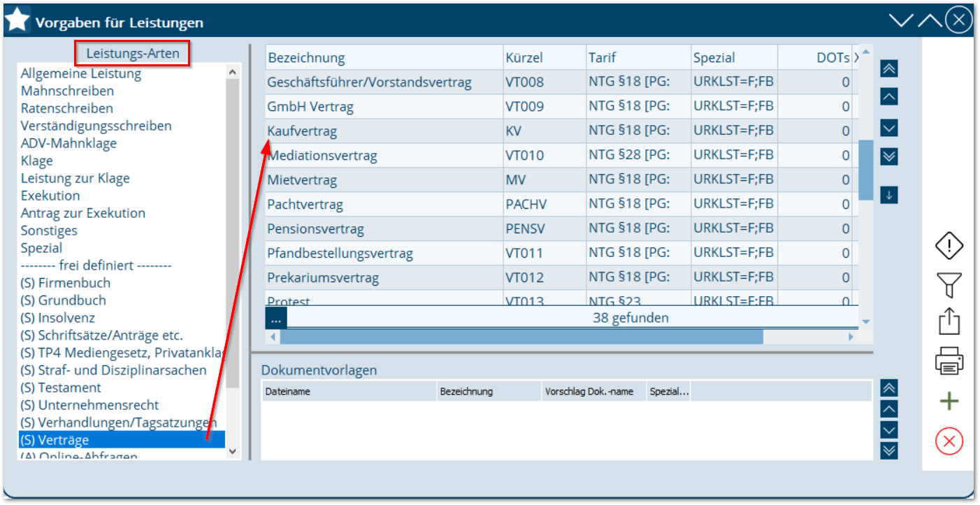Viewport: 980px width, 505px height.
Task: Click the 'PACHV' Kürzel cell
Action: (545, 204)
